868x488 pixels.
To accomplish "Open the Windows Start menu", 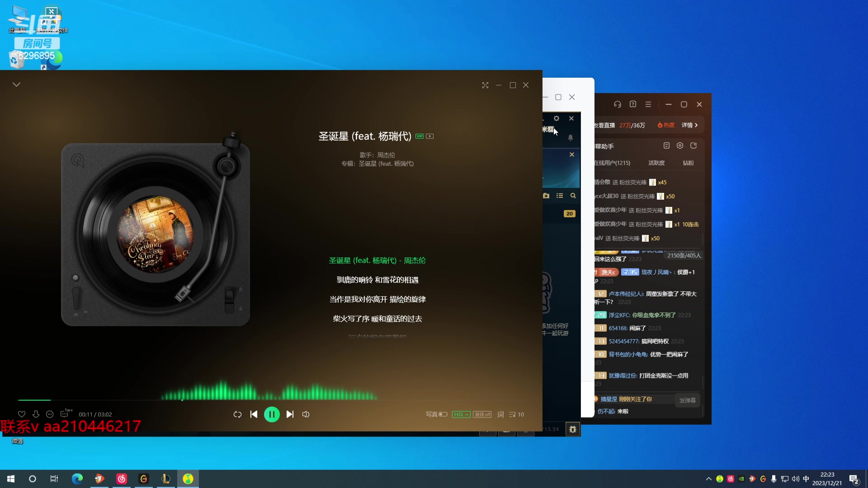I will coord(11,479).
